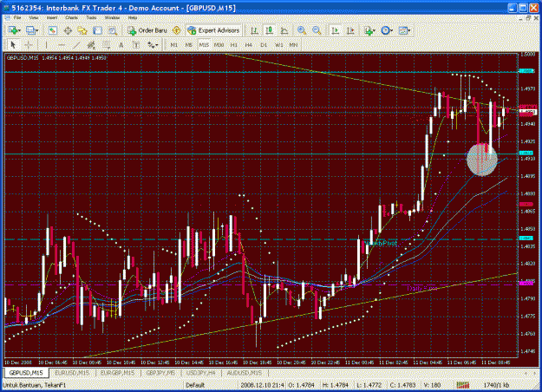Switch timeframe to H1
Viewport: 542px width, 392px height.
234,45
